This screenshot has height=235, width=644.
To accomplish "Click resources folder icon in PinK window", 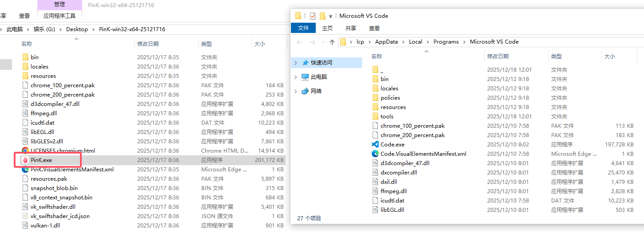I will (25, 76).
